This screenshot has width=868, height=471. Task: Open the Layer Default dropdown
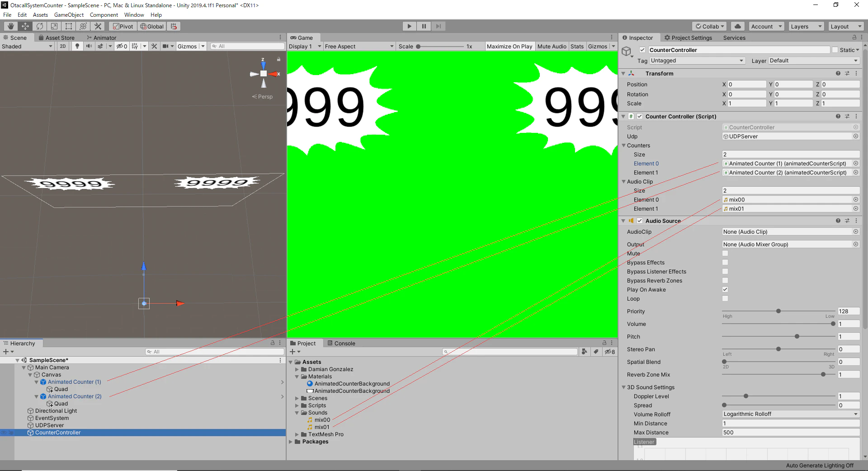pyautogui.click(x=814, y=61)
